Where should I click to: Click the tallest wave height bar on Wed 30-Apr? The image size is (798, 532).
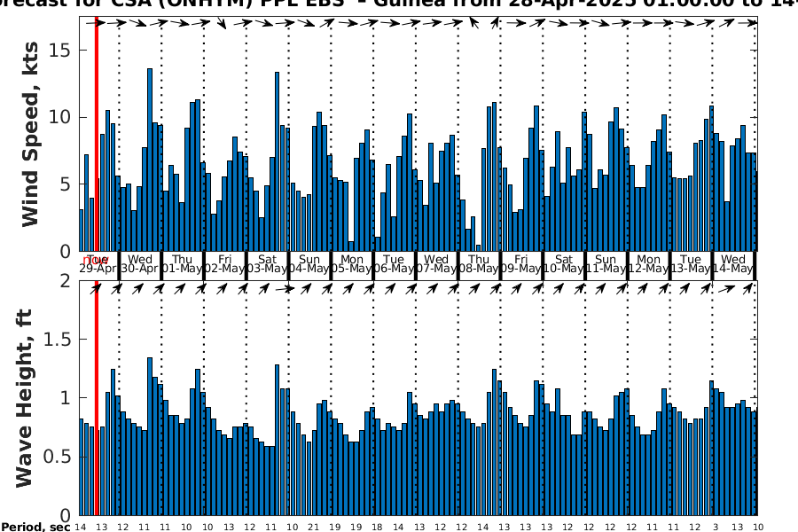click(150, 436)
